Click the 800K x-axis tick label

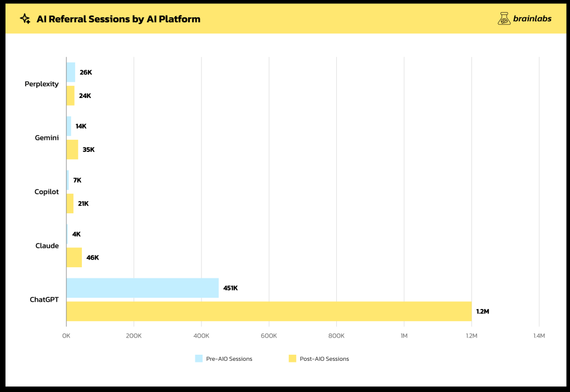pyautogui.click(x=336, y=336)
